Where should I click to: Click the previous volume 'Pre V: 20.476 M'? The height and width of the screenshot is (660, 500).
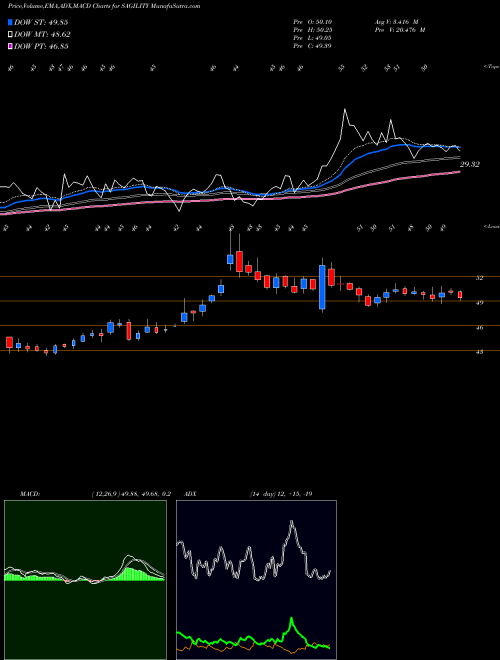[399, 30]
